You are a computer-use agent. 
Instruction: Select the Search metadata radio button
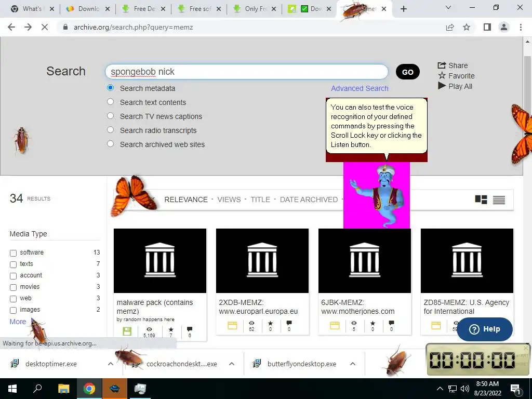point(110,87)
